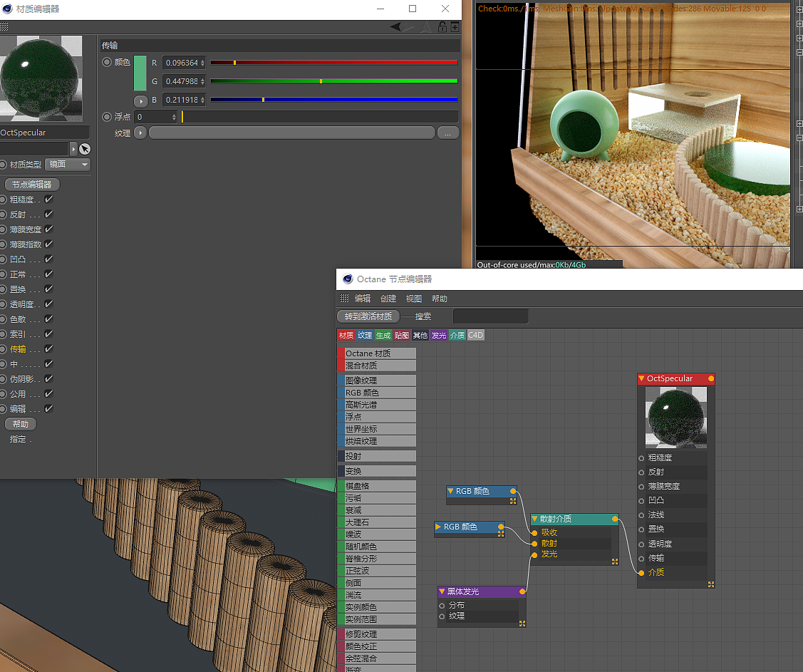Viewport: 803px width, 672px height.
Task: Click the resize handle on upper RGB 颜色 node
Action: point(512,501)
